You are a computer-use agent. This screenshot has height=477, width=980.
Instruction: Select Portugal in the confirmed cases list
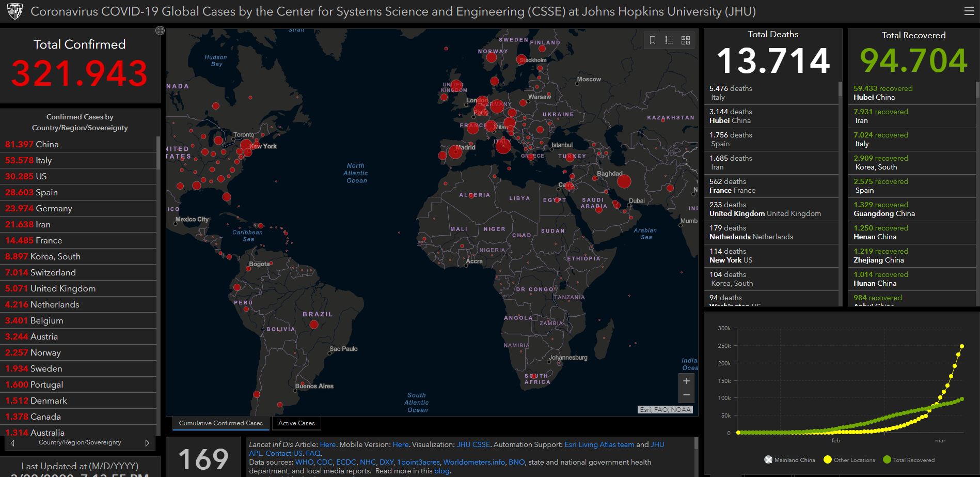pyautogui.click(x=78, y=384)
